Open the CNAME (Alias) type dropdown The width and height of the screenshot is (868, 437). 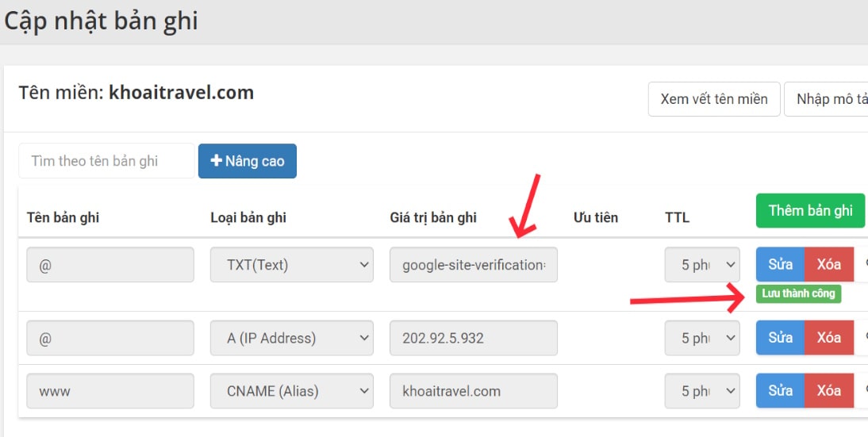[291, 391]
